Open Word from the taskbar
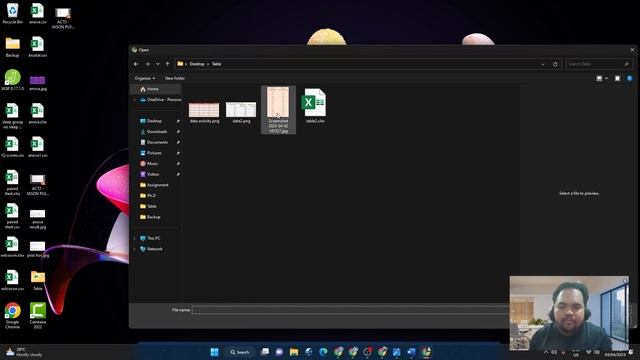640x360 pixels. pos(411,352)
